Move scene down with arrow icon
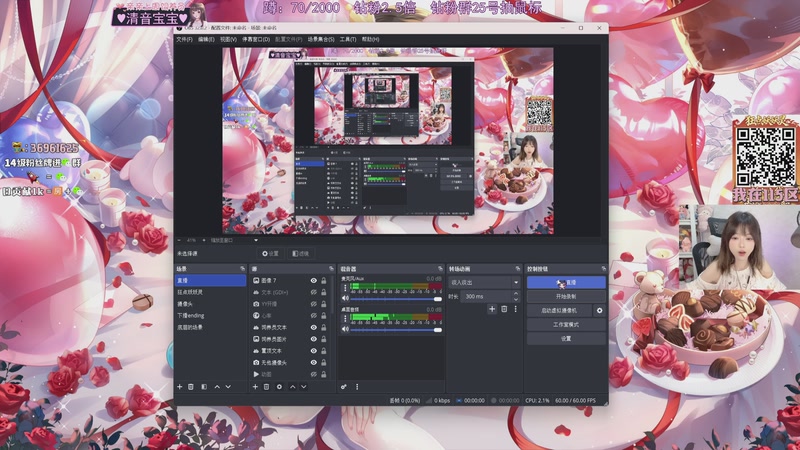This screenshot has height=450, width=800. coord(228,387)
